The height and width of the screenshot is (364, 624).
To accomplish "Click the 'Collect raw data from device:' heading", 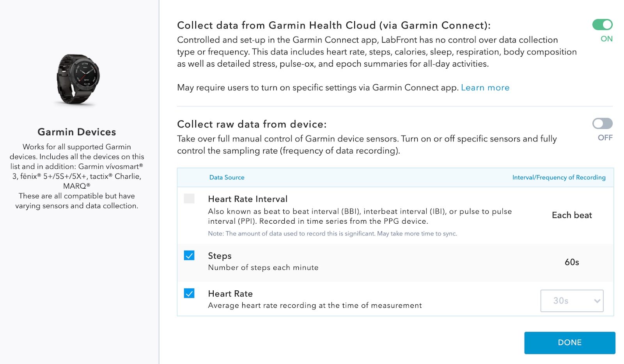I will 252,124.
